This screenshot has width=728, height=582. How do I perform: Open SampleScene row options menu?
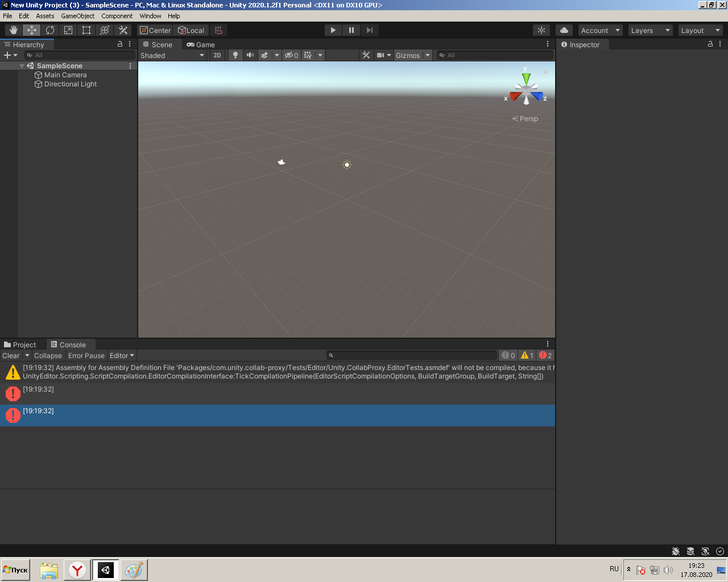click(130, 66)
